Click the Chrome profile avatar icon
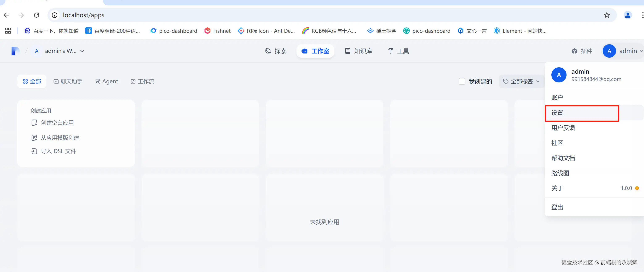Image resolution: width=644 pixels, height=272 pixels. pos(627,15)
